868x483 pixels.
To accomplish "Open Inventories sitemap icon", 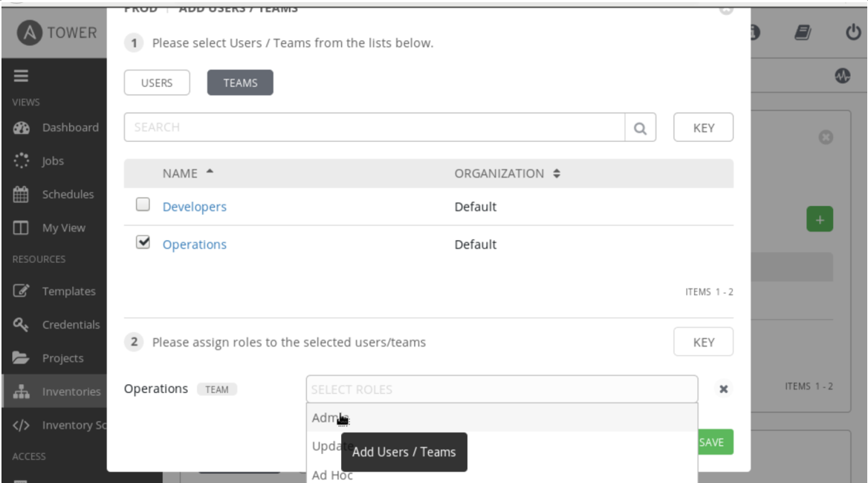I will pos(21,392).
